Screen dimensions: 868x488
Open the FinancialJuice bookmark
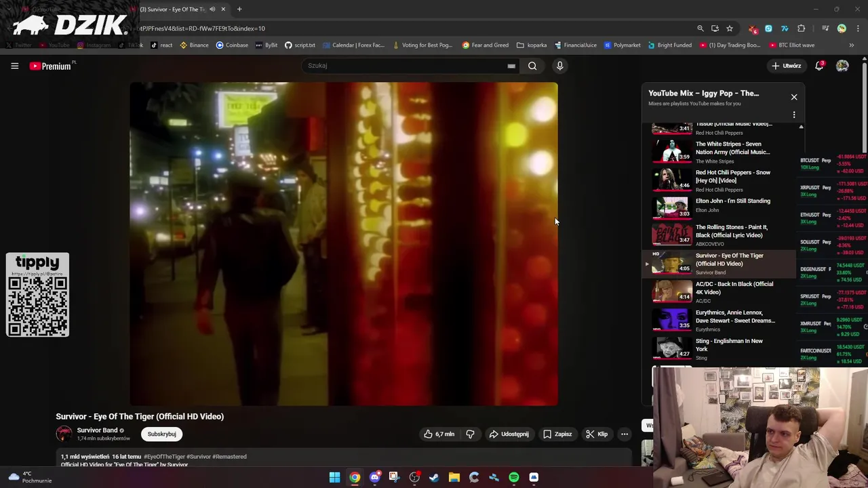click(x=575, y=45)
